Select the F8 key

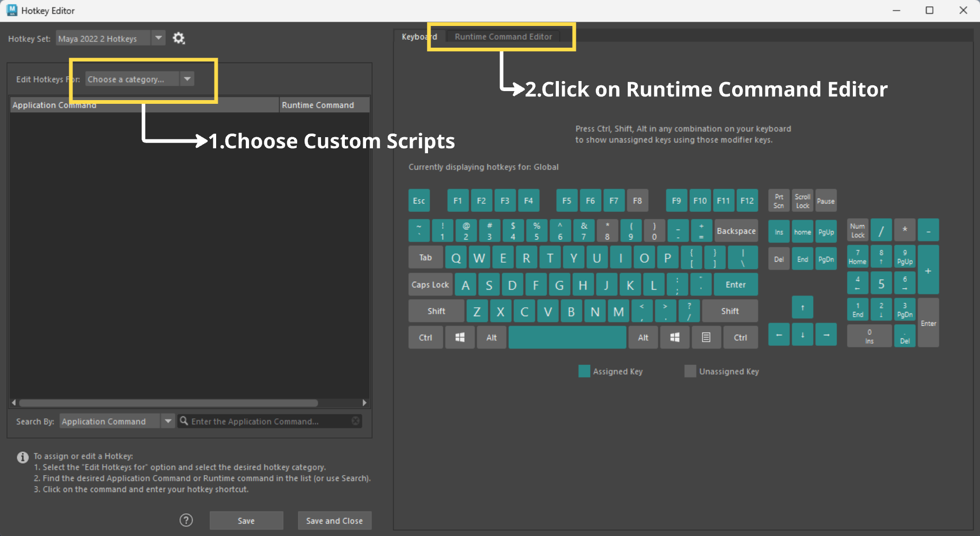637,201
